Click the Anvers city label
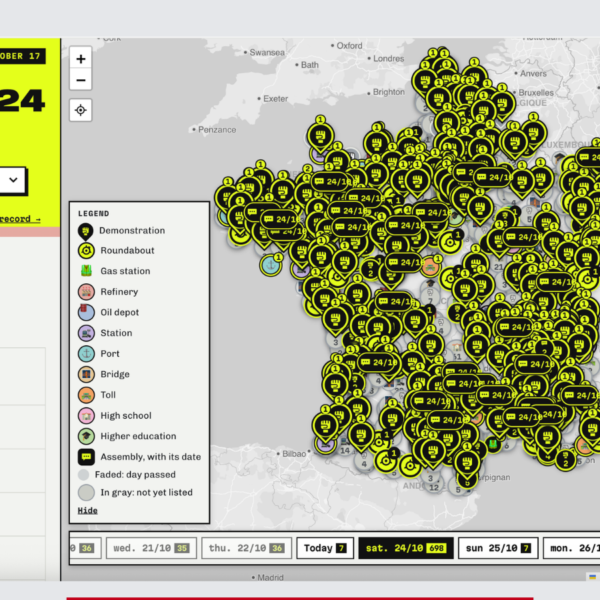 click(533, 73)
